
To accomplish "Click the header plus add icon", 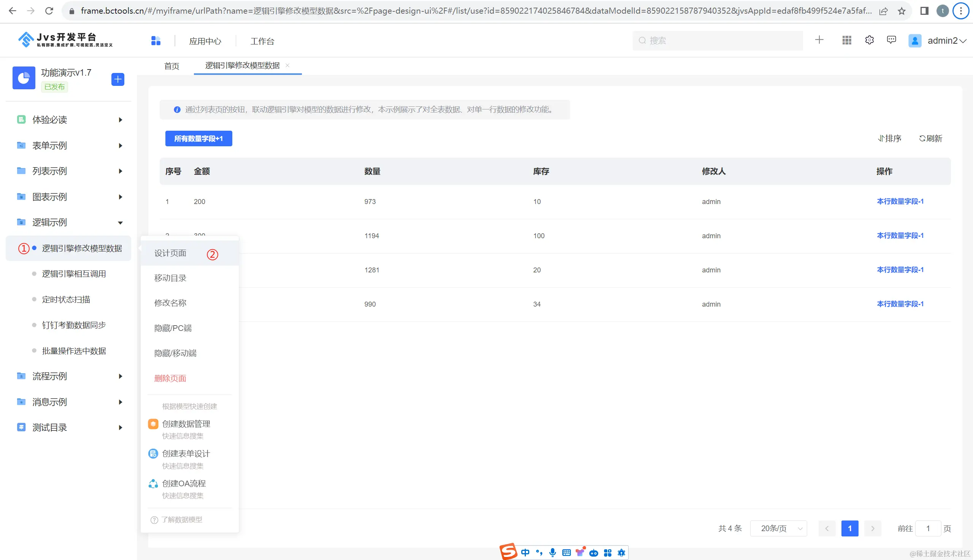I will coord(819,40).
